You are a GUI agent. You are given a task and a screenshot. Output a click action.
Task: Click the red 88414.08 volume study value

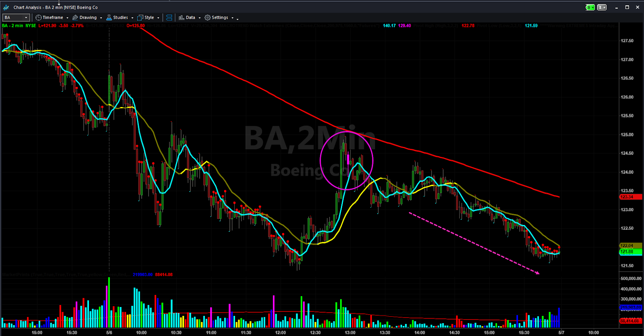coord(164,274)
